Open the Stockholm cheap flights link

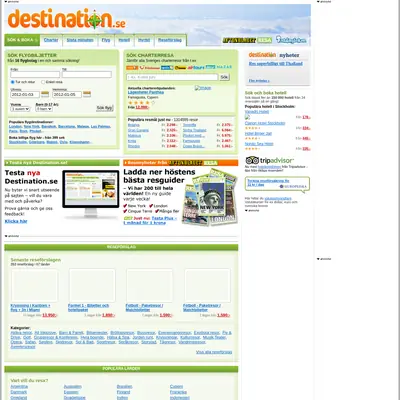18,142
